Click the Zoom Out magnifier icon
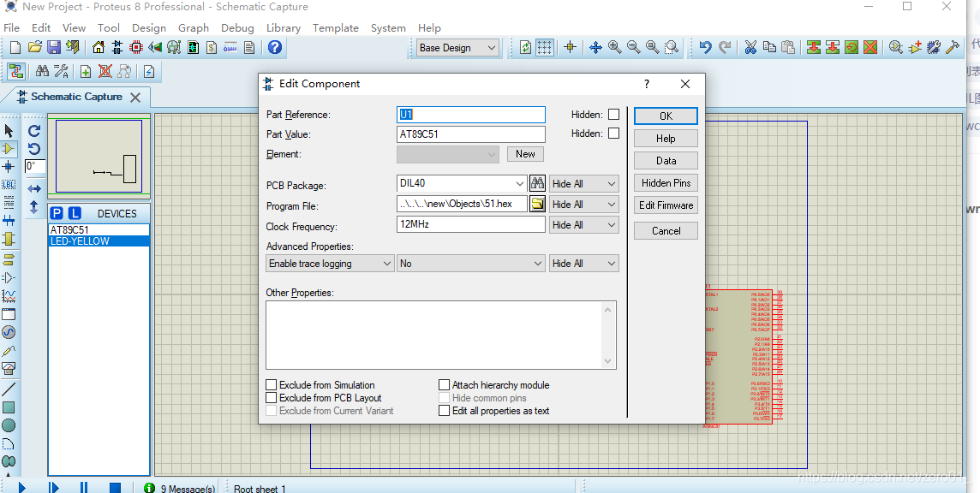This screenshot has width=980, height=493. click(x=634, y=47)
